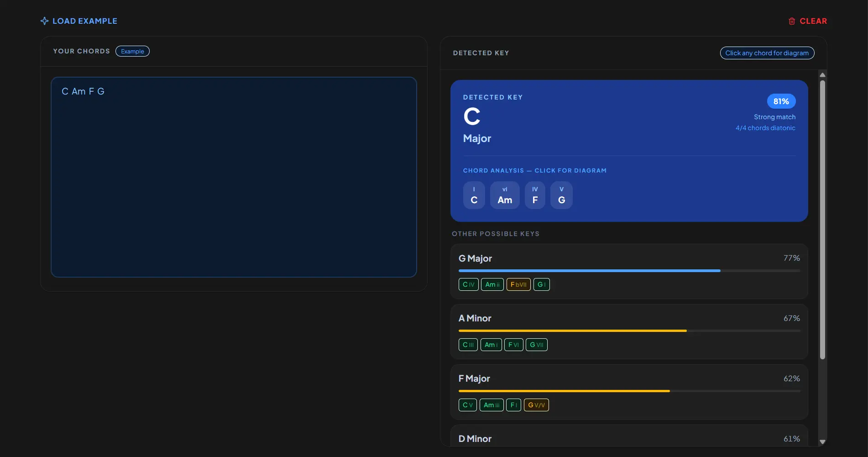Click the red trash icon beside Clear
The image size is (868, 457).
792,21
